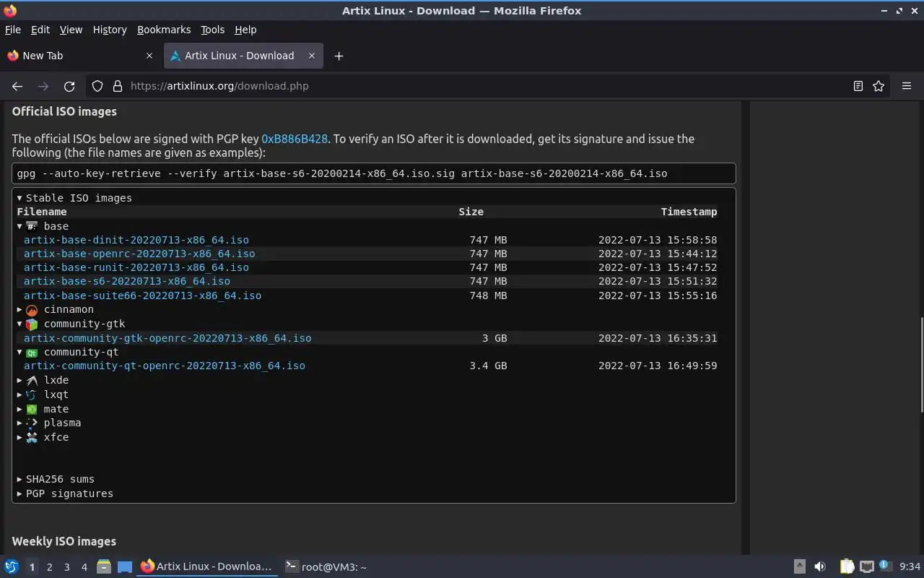Viewport: 924px width, 578px height.
Task: Click the plasma folder icon
Action: pyautogui.click(x=32, y=423)
